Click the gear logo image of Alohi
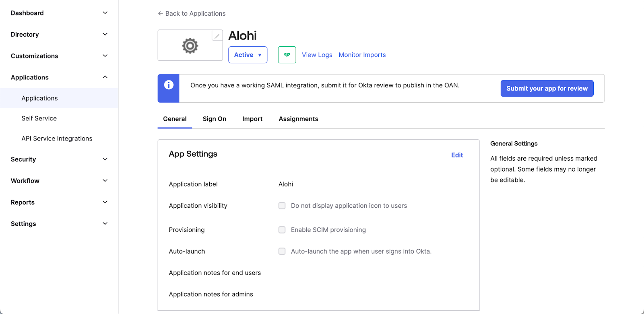This screenshot has height=314, width=644. pos(190,46)
